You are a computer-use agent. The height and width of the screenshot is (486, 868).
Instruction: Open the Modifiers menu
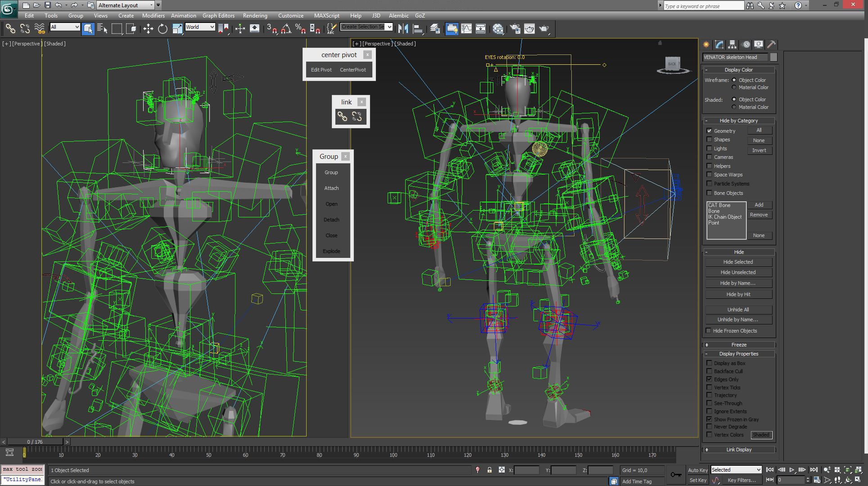point(153,16)
